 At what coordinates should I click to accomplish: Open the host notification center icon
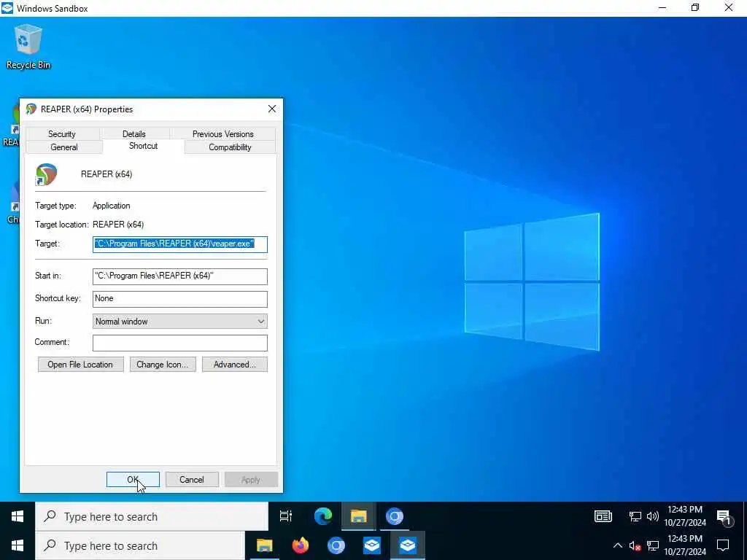723,545
